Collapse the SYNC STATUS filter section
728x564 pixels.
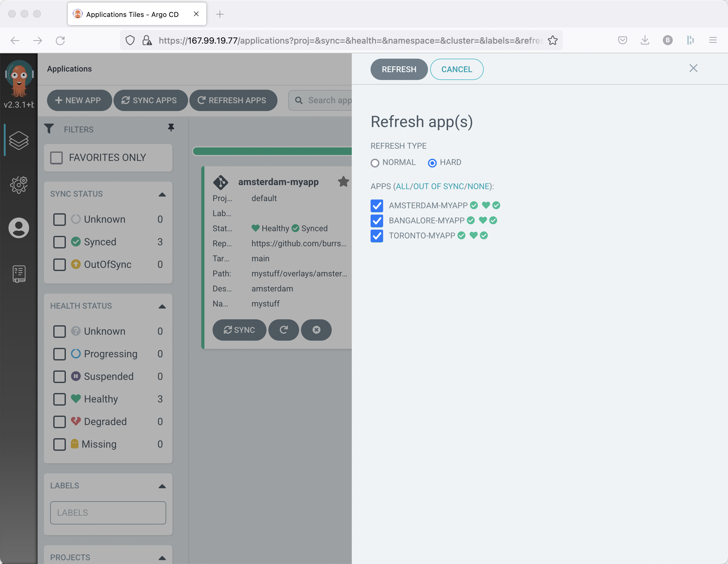(x=162, y=194)
